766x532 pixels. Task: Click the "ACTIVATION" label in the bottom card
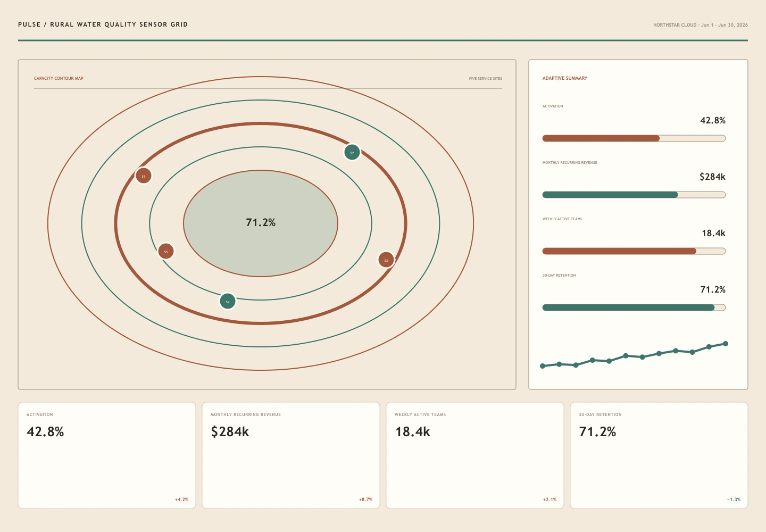point(40,414)
